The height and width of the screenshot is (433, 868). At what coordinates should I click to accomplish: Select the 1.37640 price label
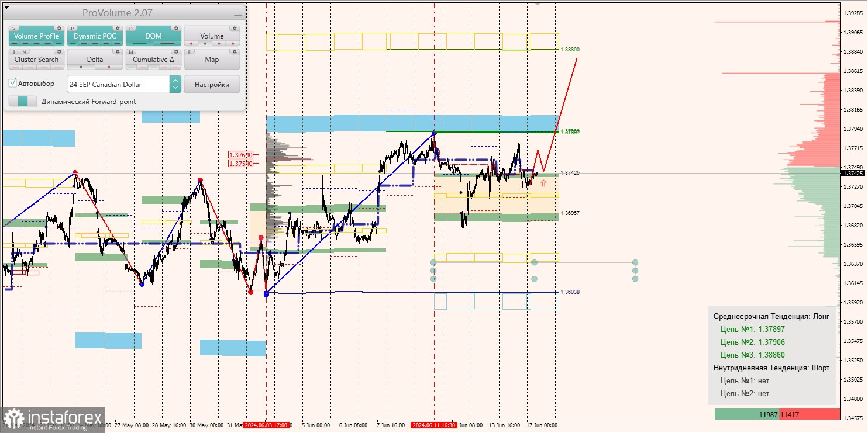point(241,155)
